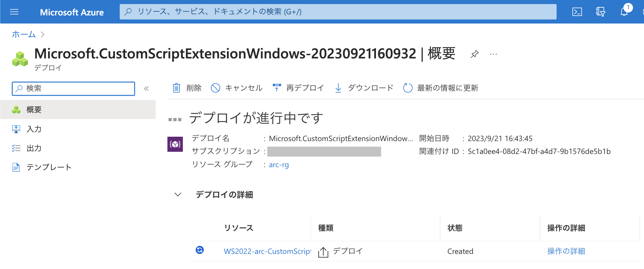Click the 削除 label in toolbar
The image size is (644, 269).
click(x=194, y=88)
